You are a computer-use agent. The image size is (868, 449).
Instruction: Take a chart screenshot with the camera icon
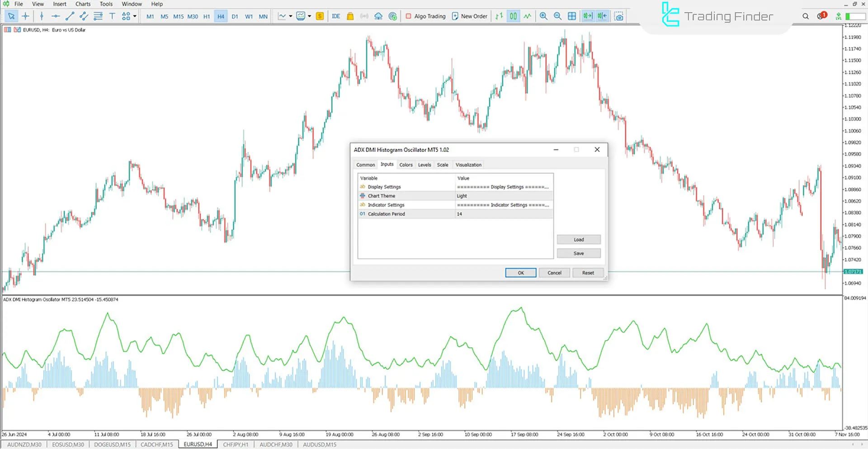pyautogui.click(x=619, y=16)
